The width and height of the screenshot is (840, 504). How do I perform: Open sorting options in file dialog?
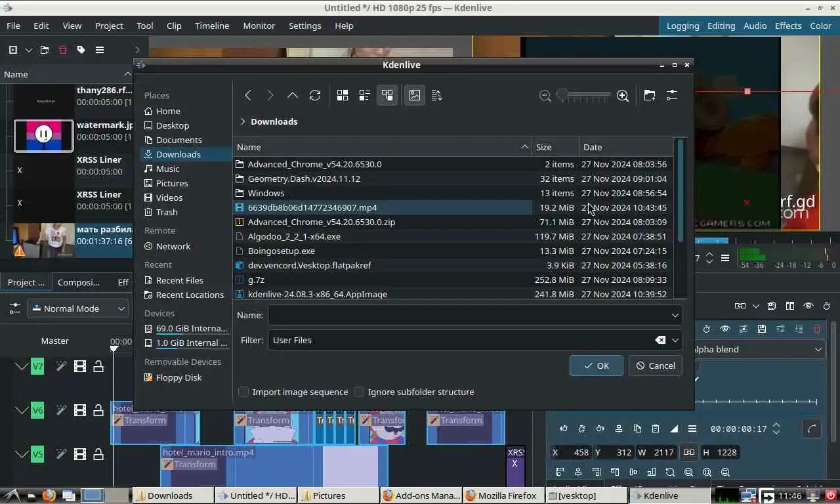click(x=437, y=95)
